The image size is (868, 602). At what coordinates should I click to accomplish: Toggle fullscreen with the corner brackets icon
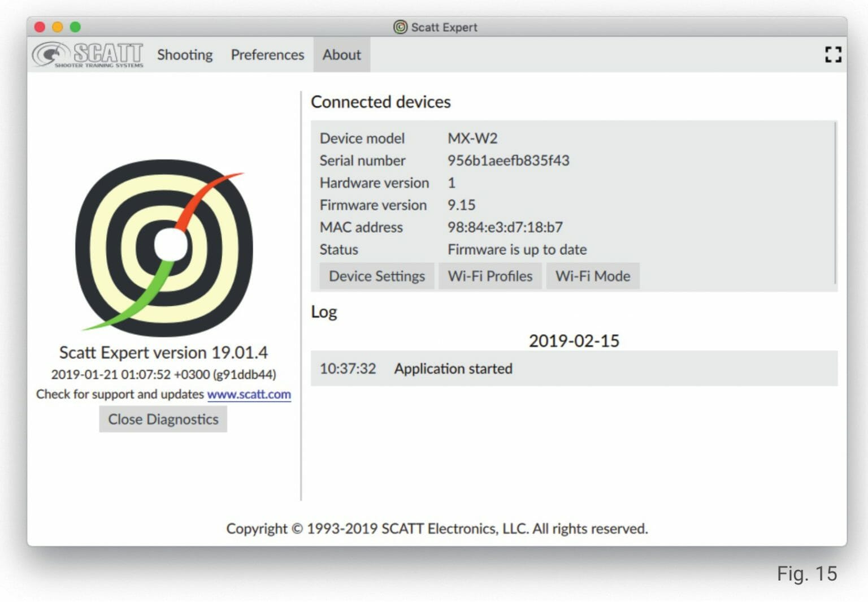point(832,55)
